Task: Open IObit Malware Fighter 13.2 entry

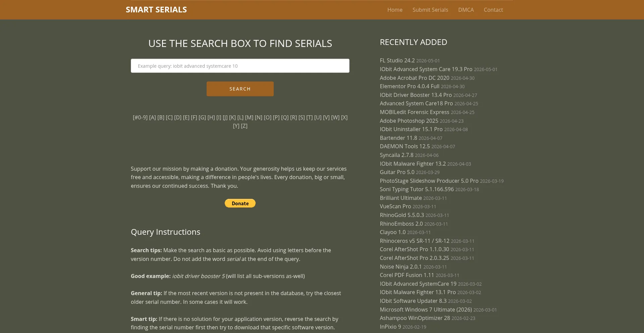Action: click(413, 164)
